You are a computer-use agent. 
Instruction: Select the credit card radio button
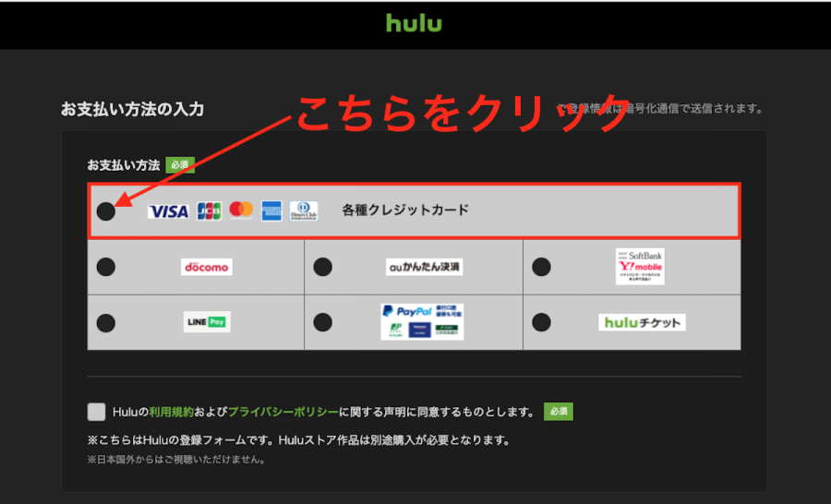106,211
